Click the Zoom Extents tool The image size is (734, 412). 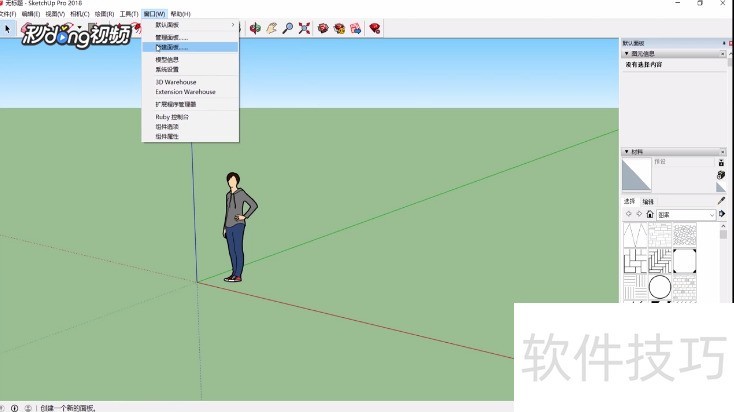pyautogui.click(x=304, y=29)
